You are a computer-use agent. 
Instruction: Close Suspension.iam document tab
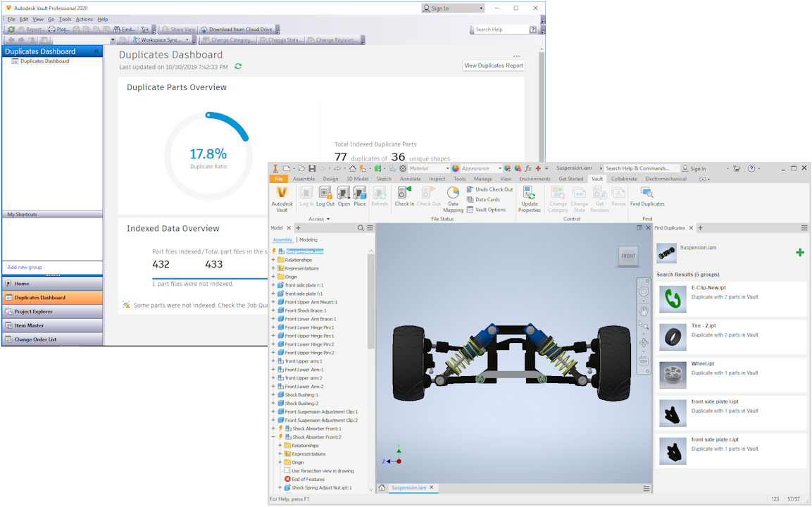(x=432, y=487)
